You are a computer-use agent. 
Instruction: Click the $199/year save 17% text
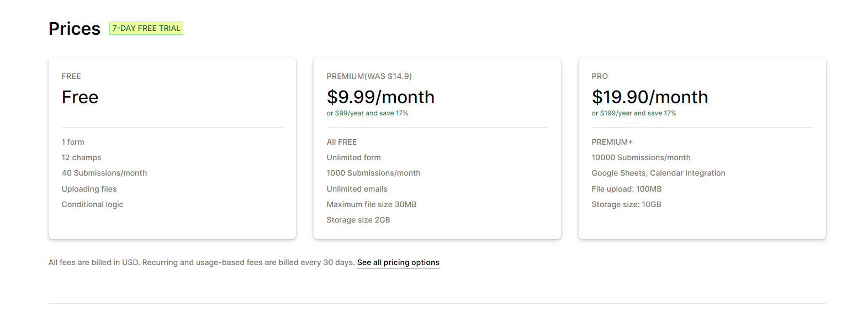[x=634, y=113]
